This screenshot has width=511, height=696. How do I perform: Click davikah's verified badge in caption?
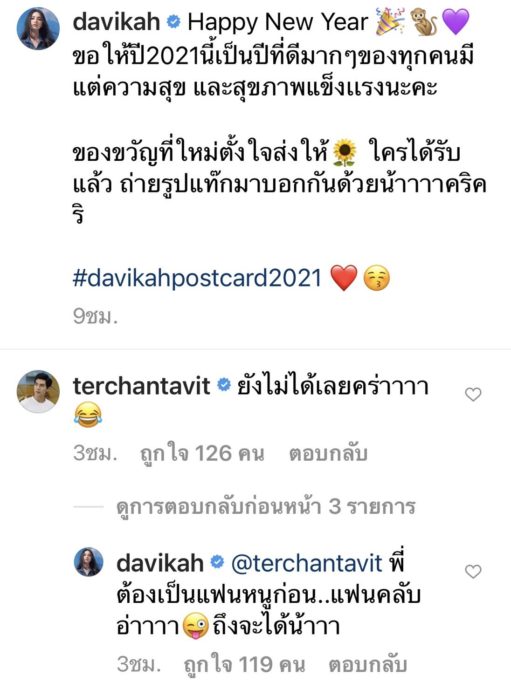(x=174, y=22)
